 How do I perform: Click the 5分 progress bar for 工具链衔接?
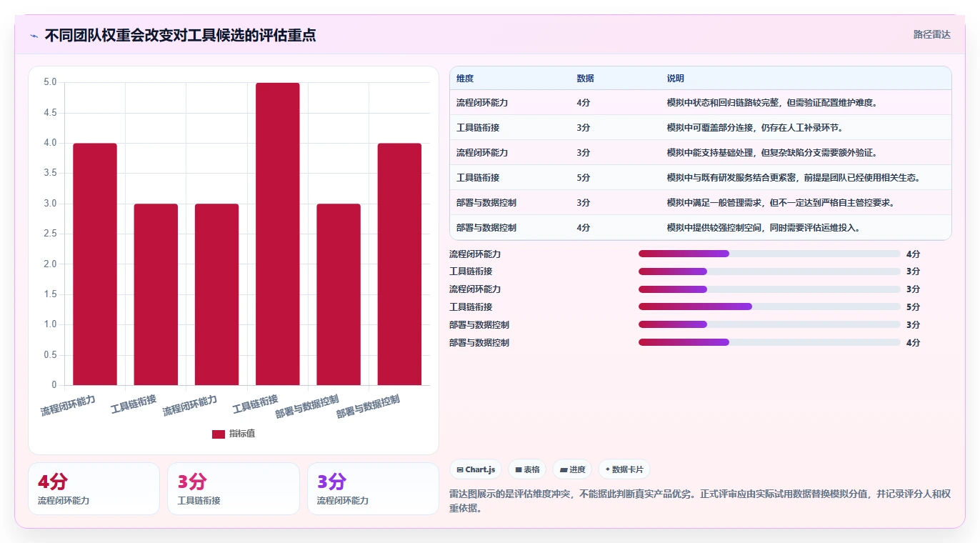click(x=769, y=307)
